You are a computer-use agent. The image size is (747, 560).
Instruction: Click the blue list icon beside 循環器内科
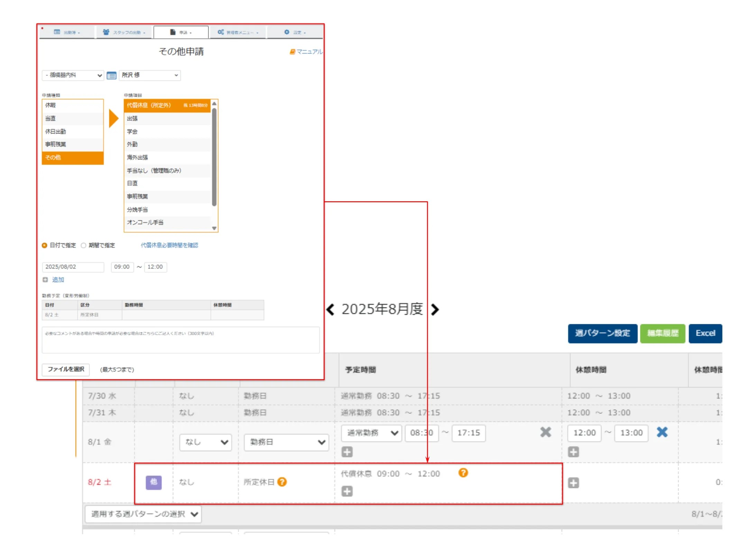[x=111, y=75]
